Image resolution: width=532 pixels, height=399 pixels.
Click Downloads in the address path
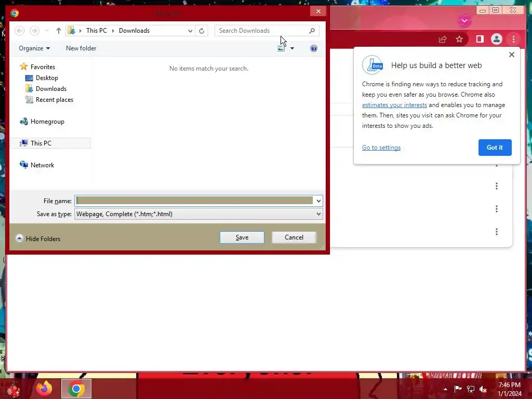click(134, 31)
